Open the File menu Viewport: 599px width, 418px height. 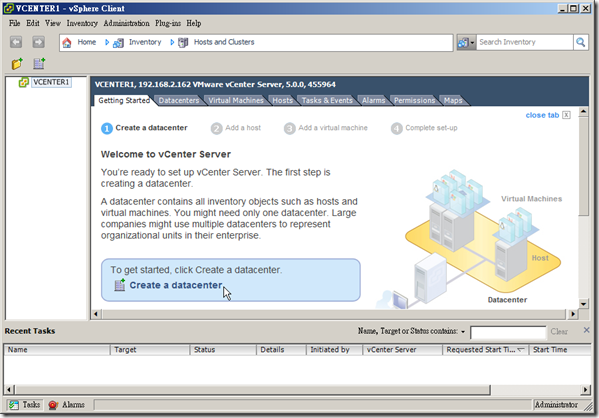click(15, 23)
